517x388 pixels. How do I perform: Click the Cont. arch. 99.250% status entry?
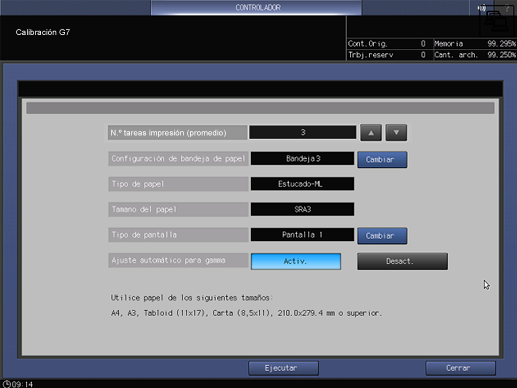pos(475,55)
